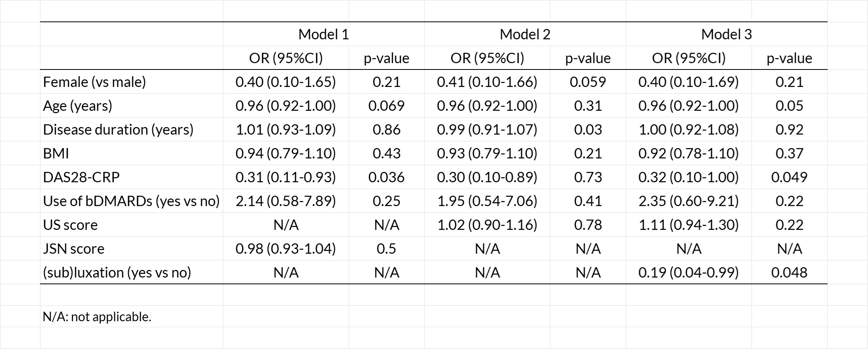This screenshot has height=349, width=868.
Task: Select the DAS28-CRP label cell
Action: (81, 177)
